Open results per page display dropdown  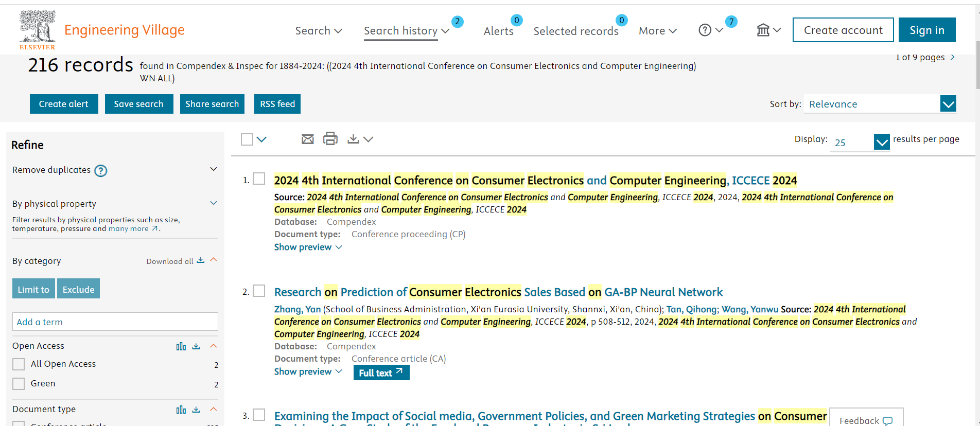tap(860, 142)
